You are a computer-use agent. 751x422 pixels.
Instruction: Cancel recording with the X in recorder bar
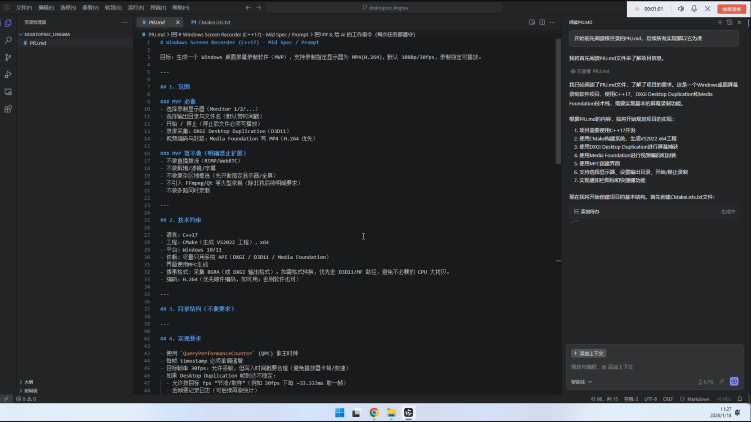tap(707, 9)
